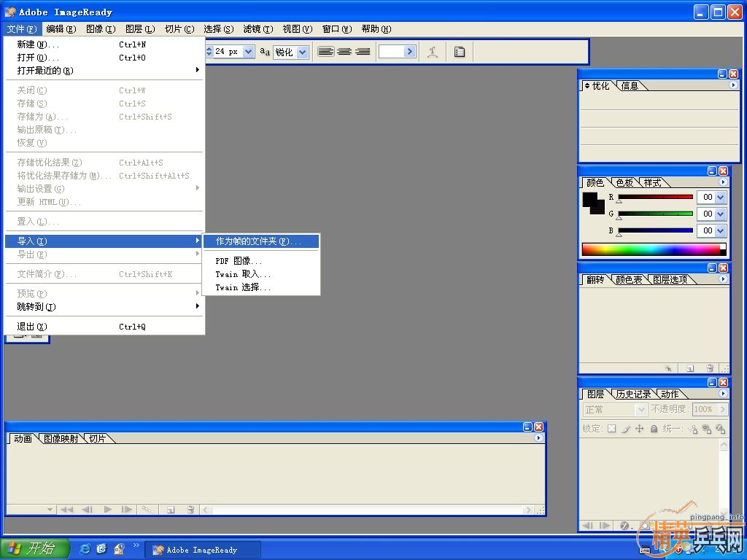Click the trash icon in Animation panel
This screenshot has height=560, width=747.
coord(190,510)
